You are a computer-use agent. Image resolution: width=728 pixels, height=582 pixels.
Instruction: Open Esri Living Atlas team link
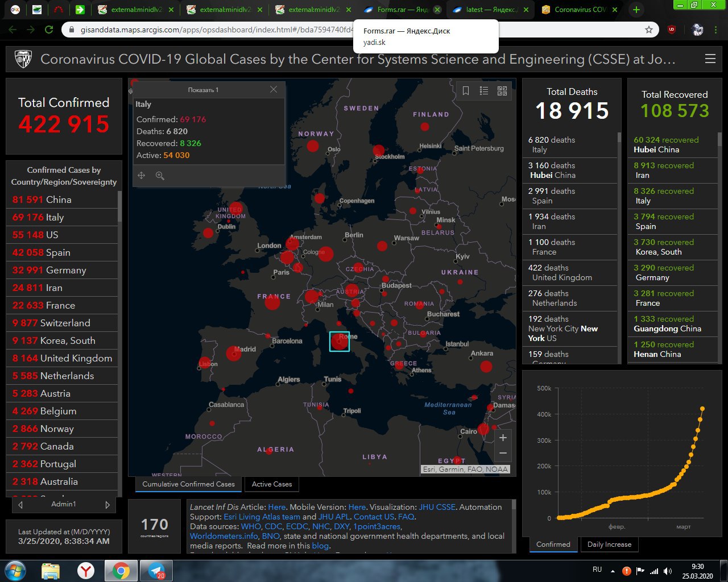point(262,517)
